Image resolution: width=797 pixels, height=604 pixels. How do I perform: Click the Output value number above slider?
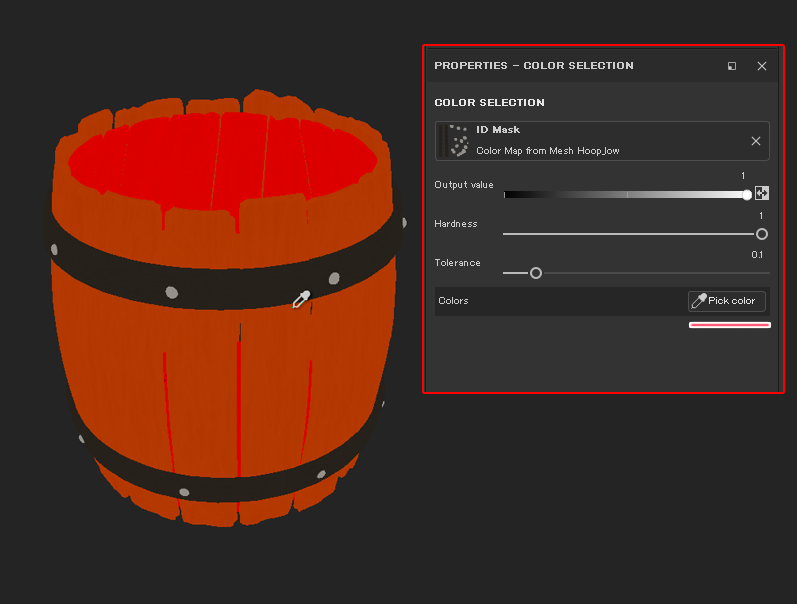click(743, 176)
